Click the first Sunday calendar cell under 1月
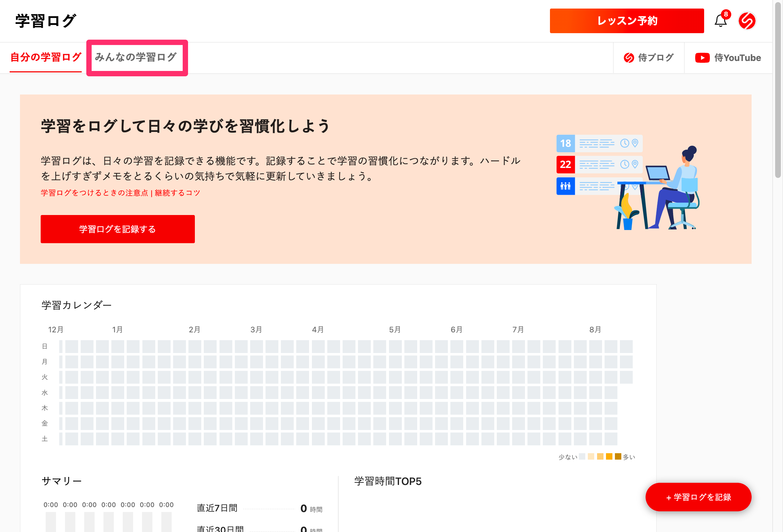The height and width of the screenshot is (532, 783). pos(117,346)
